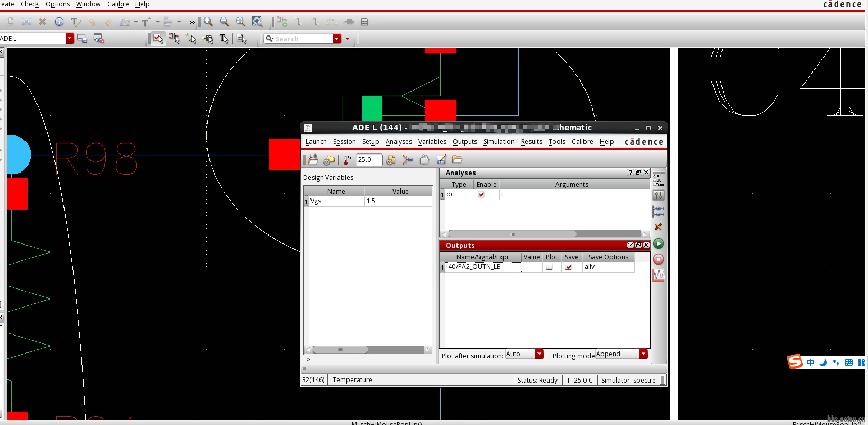The height and width of the screenshot is (425, 868).
Task: Expand the Plotting mode Append dropdown
Action: tap(643, 354)
